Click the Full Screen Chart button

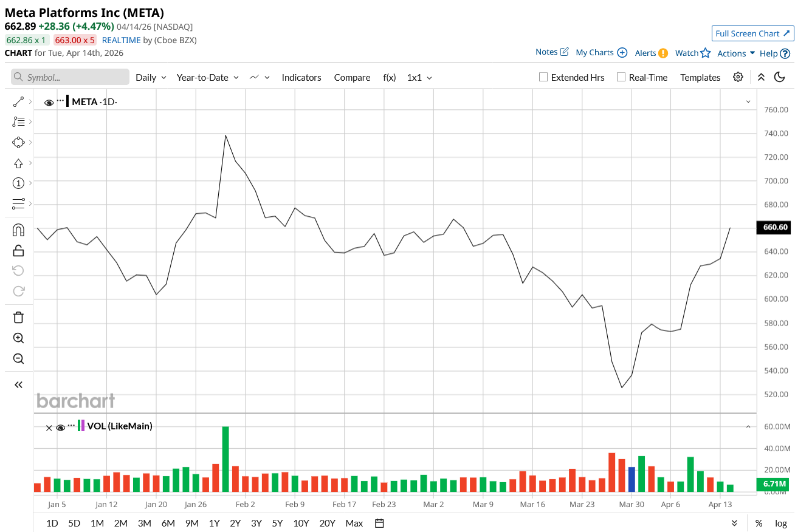coord(752,33)
